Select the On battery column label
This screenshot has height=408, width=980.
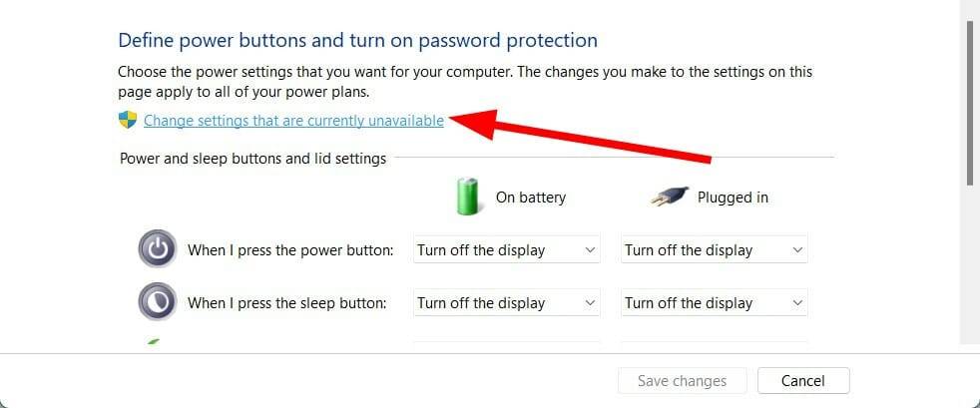point(530,198)
